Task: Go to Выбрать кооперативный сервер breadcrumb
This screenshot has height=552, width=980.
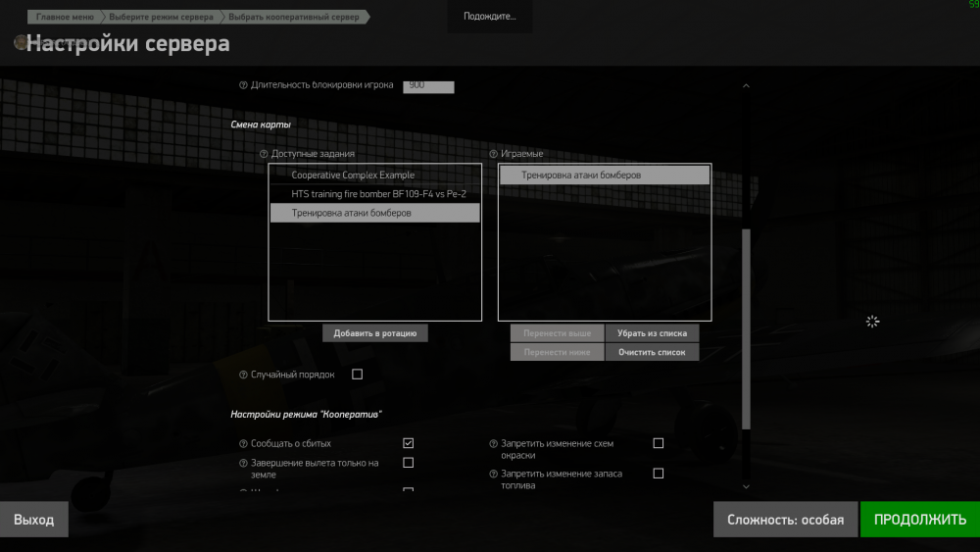Action: (x=294, y=17)
